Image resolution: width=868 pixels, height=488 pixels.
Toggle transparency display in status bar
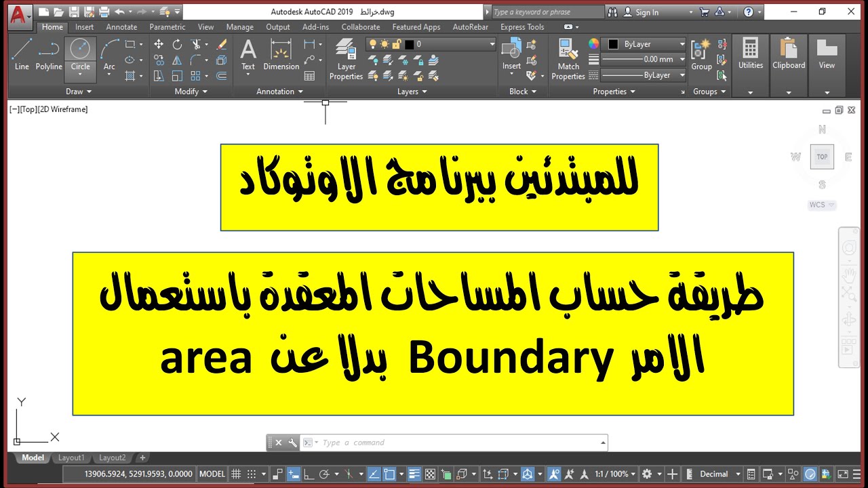pyautogui.click(x=430, y=474)
